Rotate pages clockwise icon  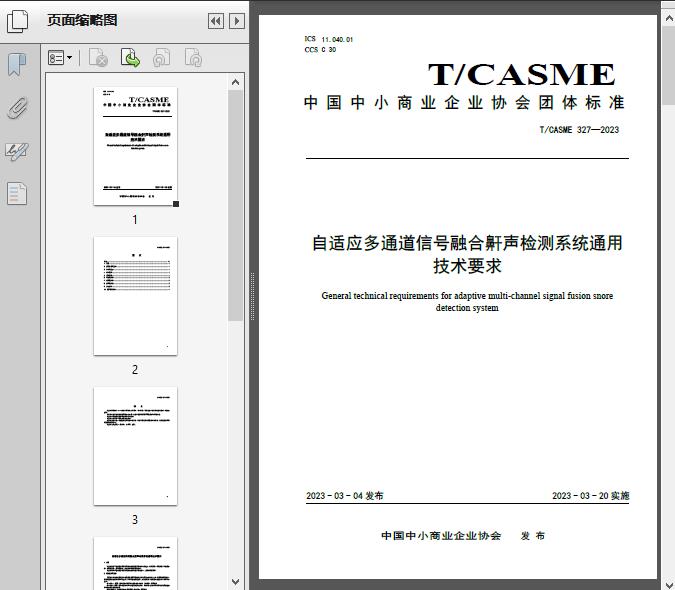pos(193,58)
